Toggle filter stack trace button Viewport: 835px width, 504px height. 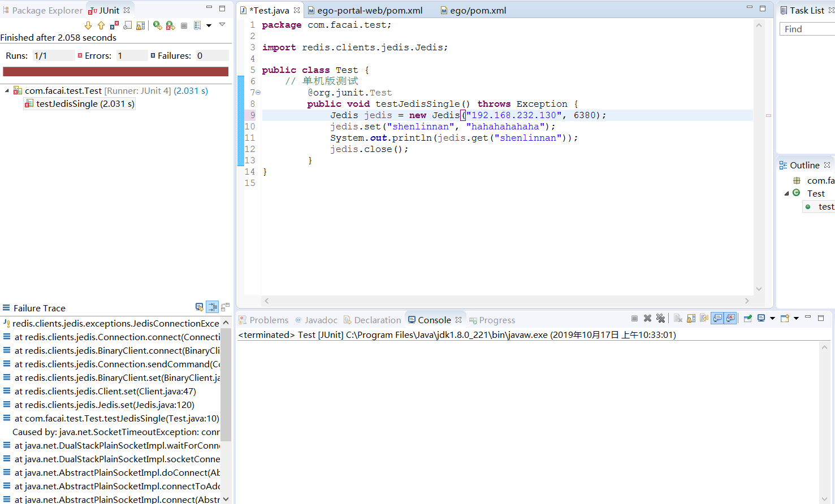click(x=213, y=307)
